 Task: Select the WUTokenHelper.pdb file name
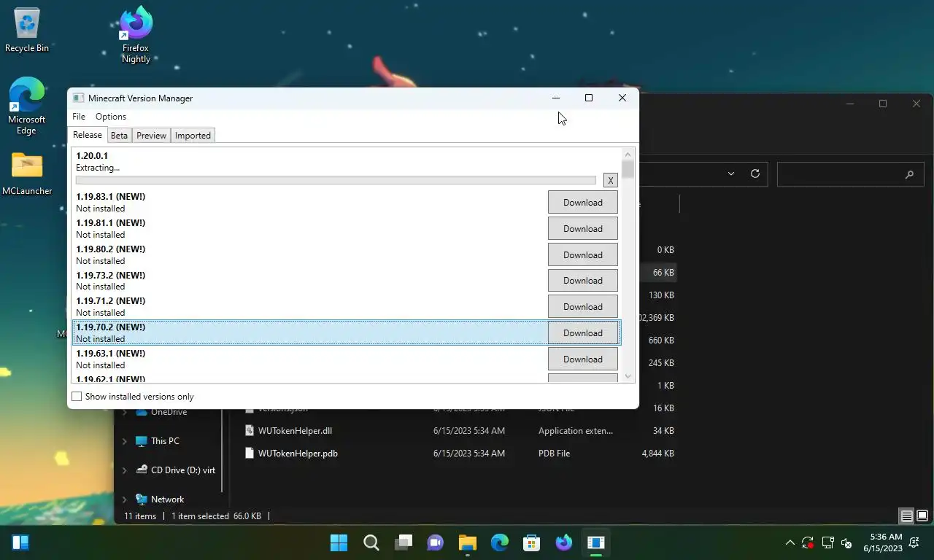coord(298,454)
